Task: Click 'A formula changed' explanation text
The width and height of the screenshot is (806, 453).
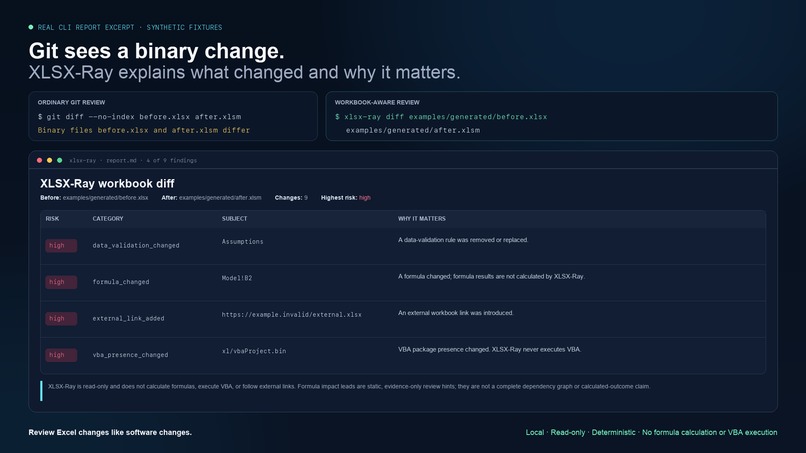Action: (491, 277)
